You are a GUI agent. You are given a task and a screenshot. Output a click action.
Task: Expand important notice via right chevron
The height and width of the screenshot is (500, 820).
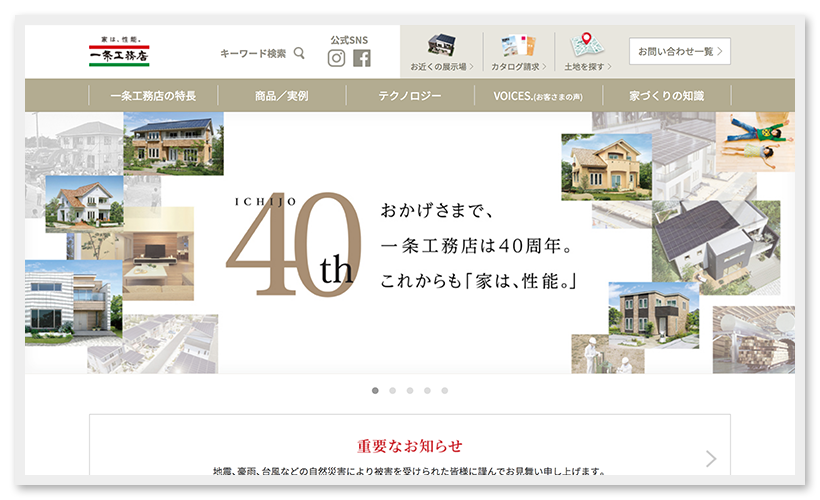711,458
